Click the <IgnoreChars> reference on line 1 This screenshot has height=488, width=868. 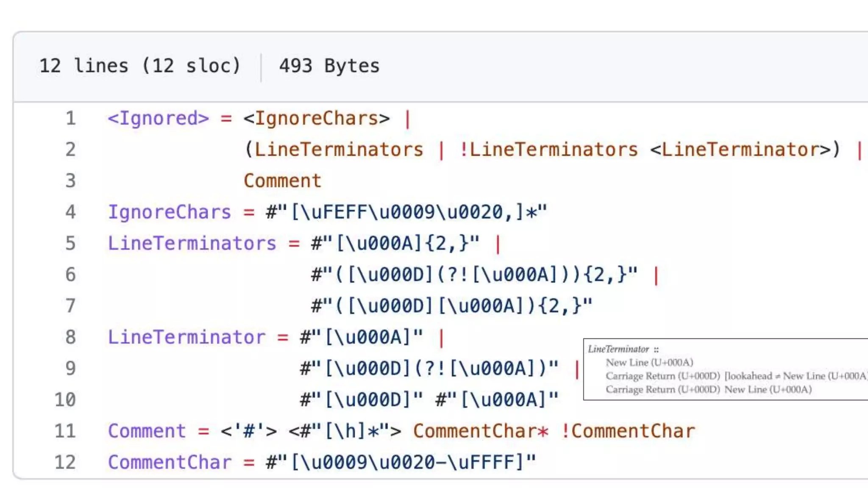tap(316, 118)
